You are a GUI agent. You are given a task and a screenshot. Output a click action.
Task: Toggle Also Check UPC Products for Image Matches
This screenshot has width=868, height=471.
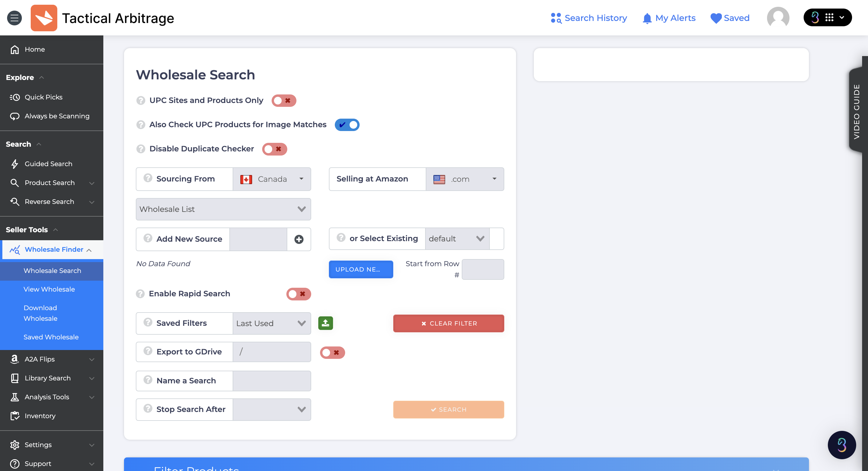(347, 125)
